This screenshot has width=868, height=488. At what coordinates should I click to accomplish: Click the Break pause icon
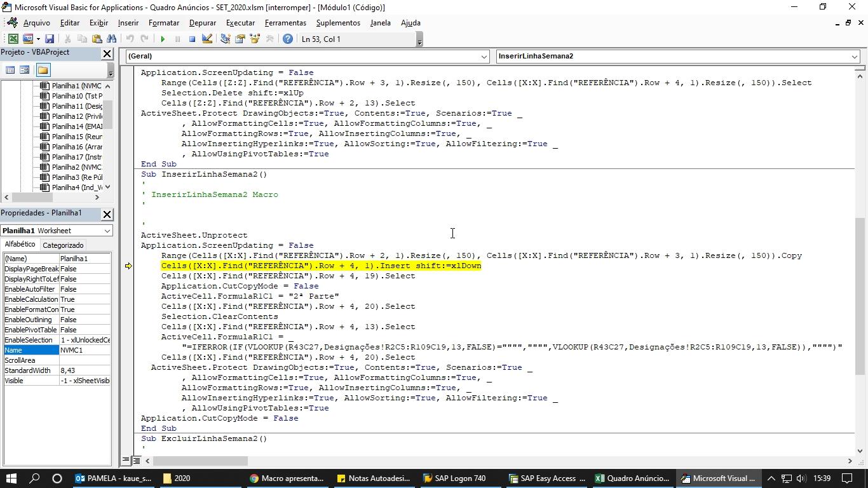[x=177, y=39]
